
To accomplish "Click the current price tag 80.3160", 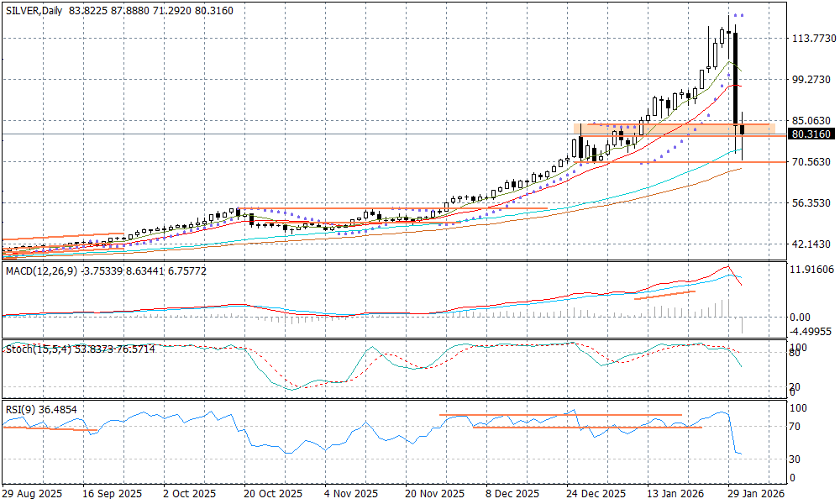I will (x=811, y=134).
